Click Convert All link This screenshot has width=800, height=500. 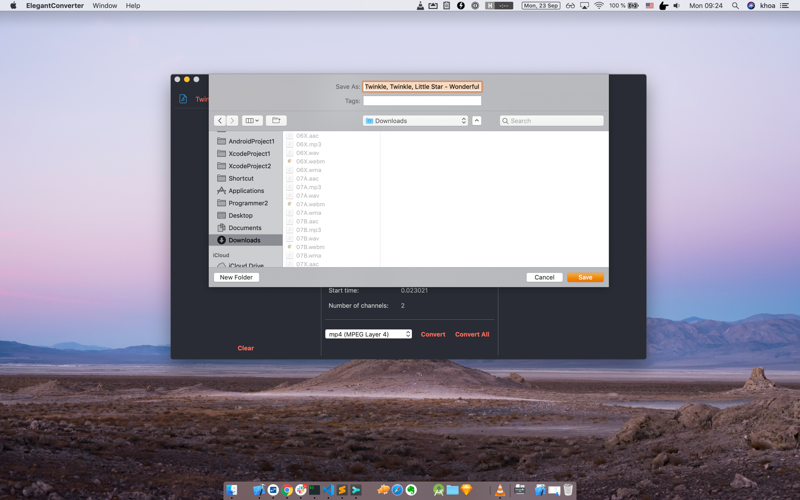(472, 334)
